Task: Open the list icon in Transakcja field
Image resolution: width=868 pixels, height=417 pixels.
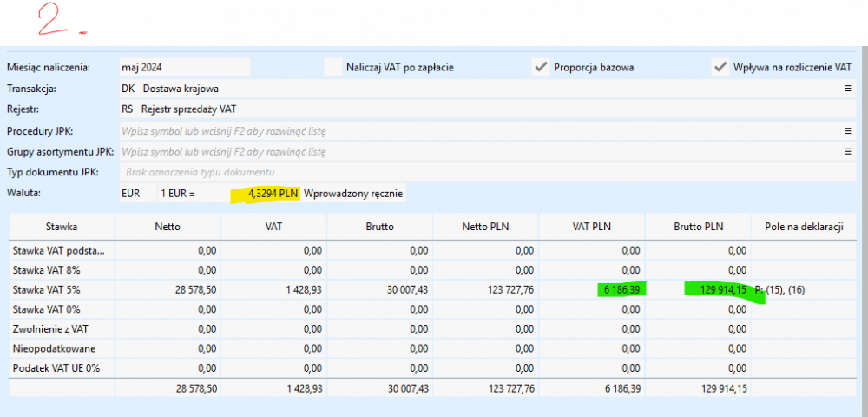Action: pos(847,89)
